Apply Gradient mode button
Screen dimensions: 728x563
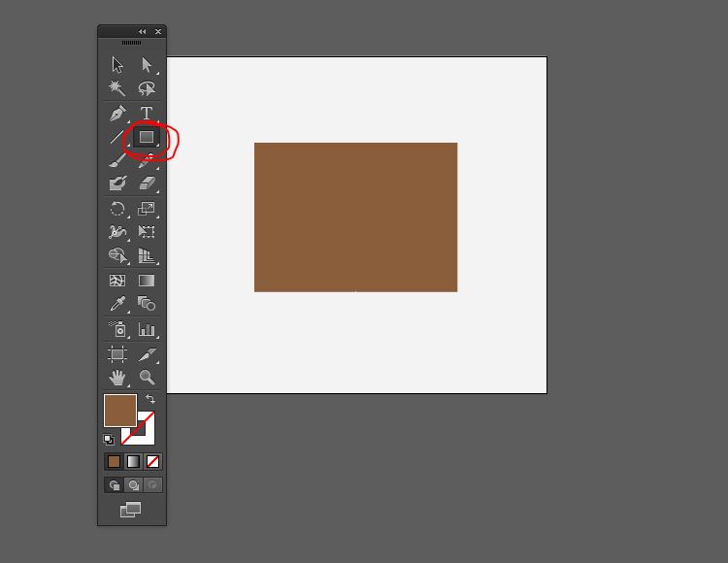point(133,461)
